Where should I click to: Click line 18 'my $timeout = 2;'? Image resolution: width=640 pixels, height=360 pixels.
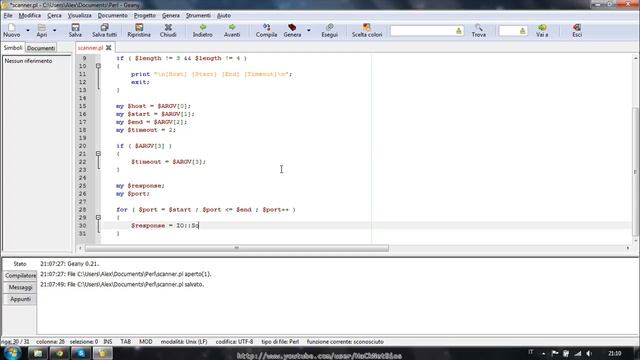[x=145, y=130]
